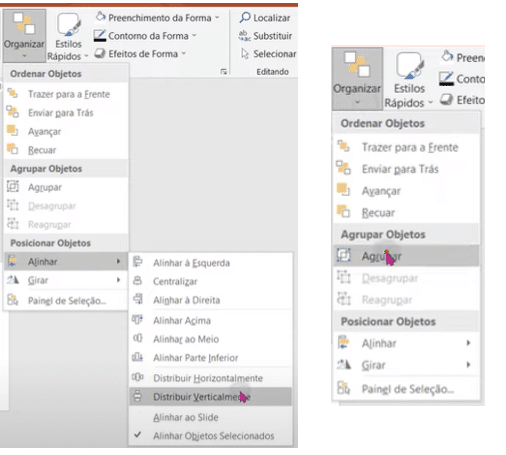Select Alinhar à Direita
506x455 pixels.
click(x=211, y=300)
